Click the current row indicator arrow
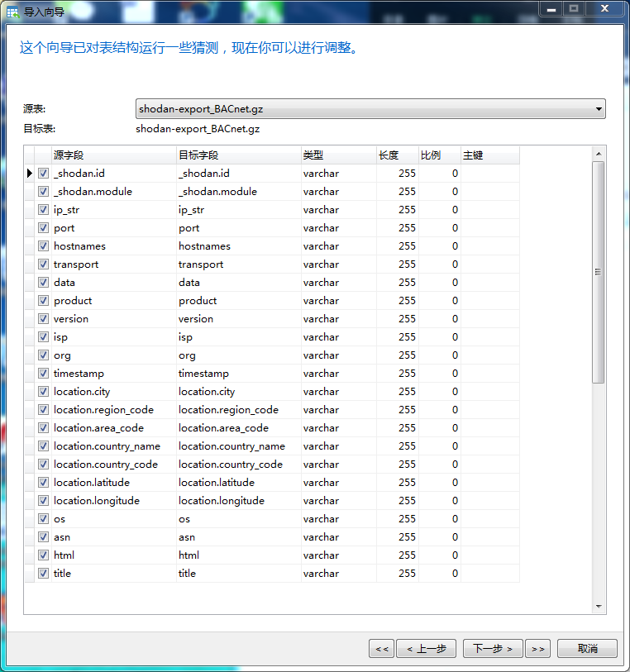The height and width of the screenshot is (672, 630). 29,173
